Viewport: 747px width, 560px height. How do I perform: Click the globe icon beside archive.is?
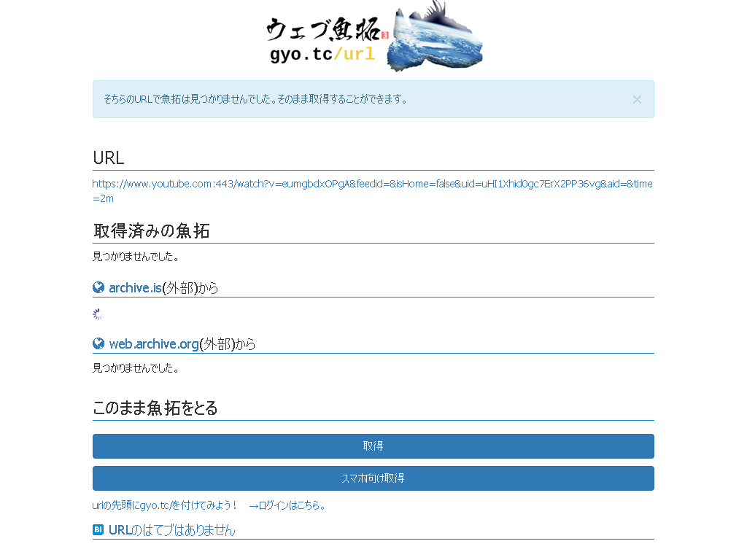point(98,287)
